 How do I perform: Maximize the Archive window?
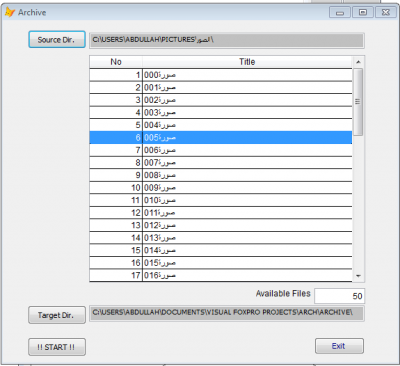(363, 13)
